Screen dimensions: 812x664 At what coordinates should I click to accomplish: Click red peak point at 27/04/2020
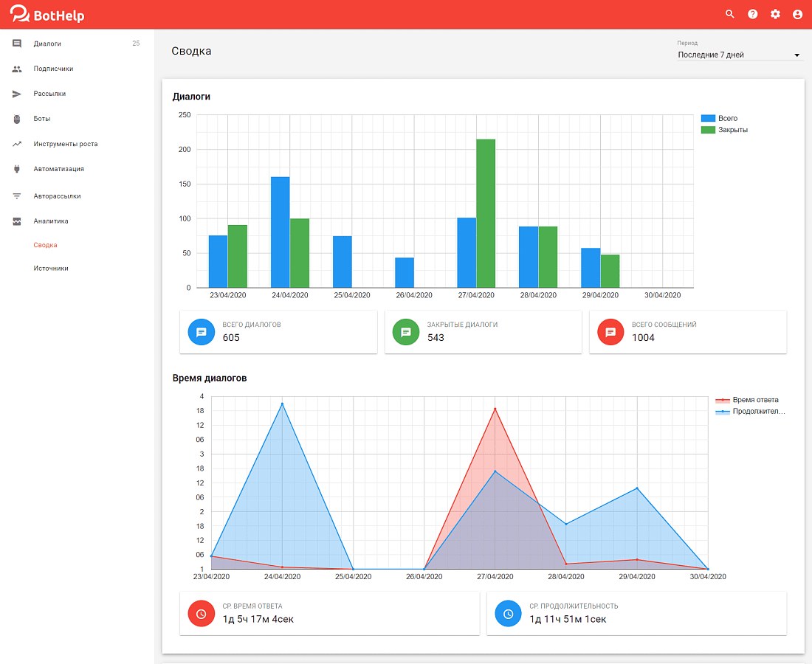pyautogui.click(x=495, y=409)
